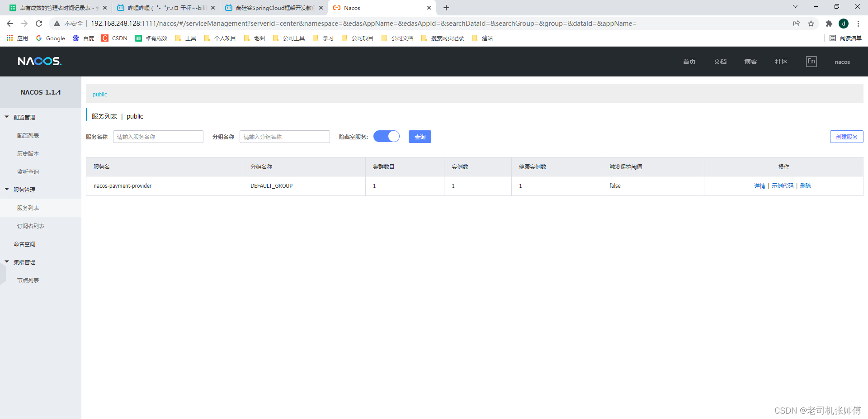
Task: Open the 搜索网页记录 bookmark folder
Action: (x=443, y=38)
